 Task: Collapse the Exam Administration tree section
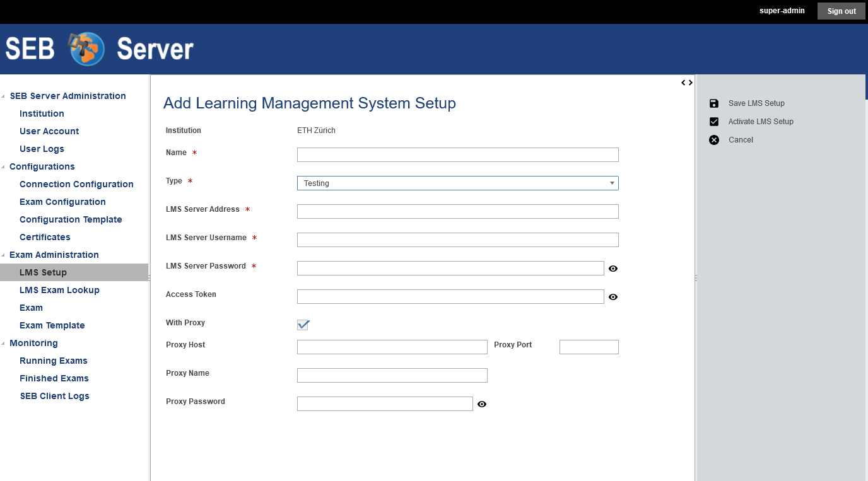4,255
